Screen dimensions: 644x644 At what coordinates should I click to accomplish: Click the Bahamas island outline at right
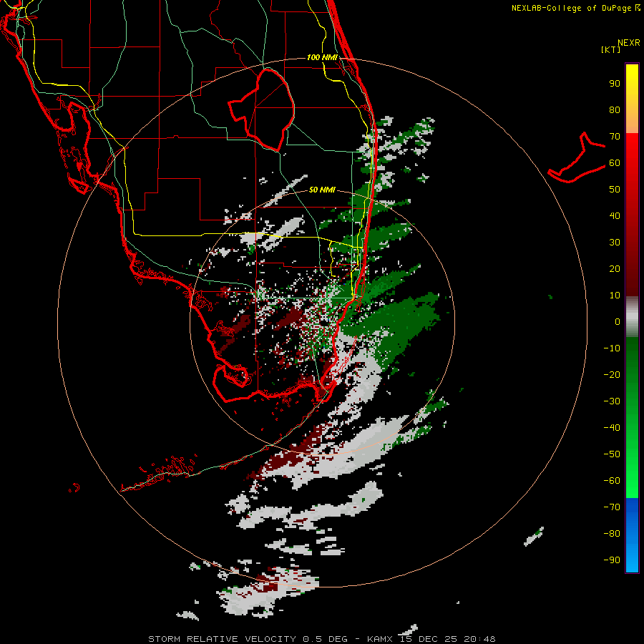(x=577, y=157)
